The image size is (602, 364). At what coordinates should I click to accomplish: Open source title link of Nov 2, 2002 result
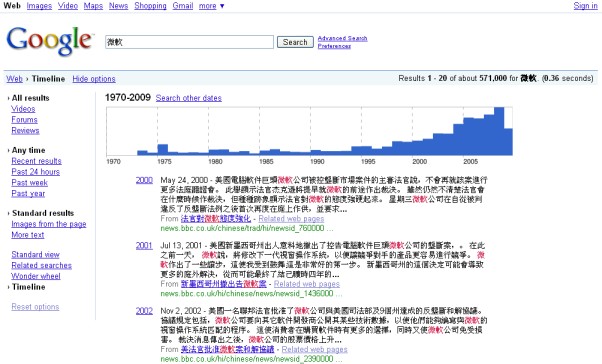[227, 349]
